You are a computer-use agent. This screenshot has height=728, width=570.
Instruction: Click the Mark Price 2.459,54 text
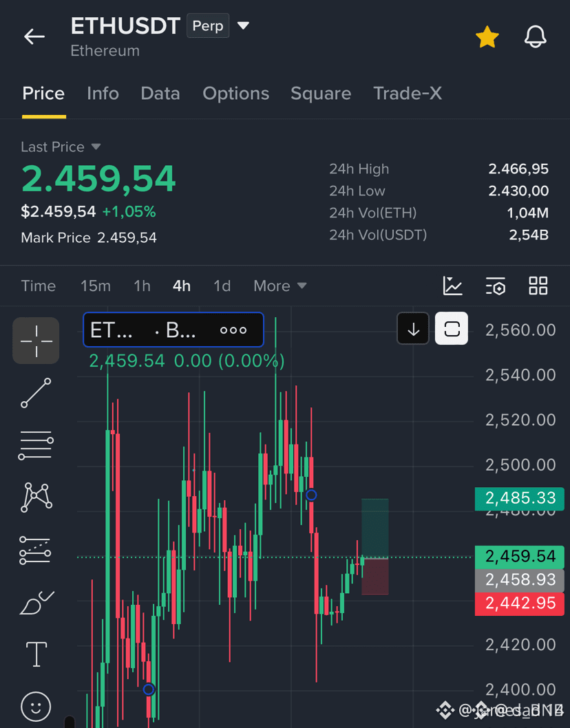tap(89, 237)
